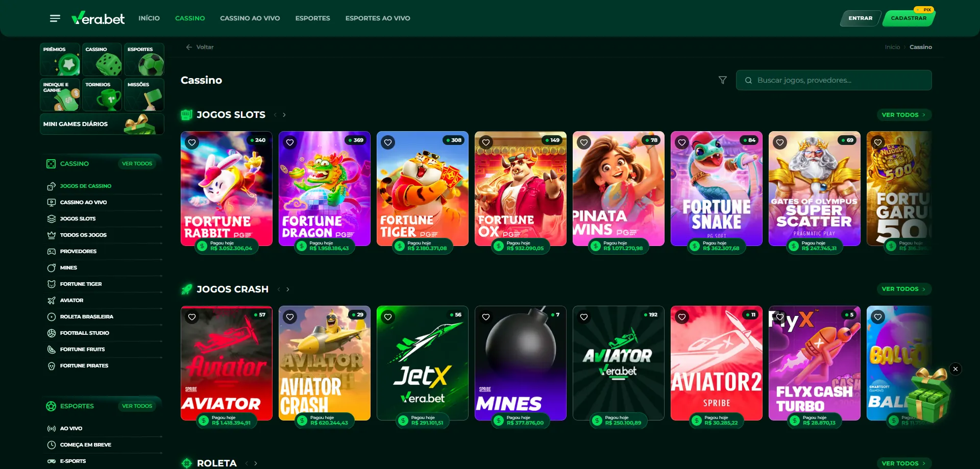Image resolution: width=980 pixels, height=469 pixels.
Task: Open Esportes in top navigation
Action: click(x=313, y=18)
